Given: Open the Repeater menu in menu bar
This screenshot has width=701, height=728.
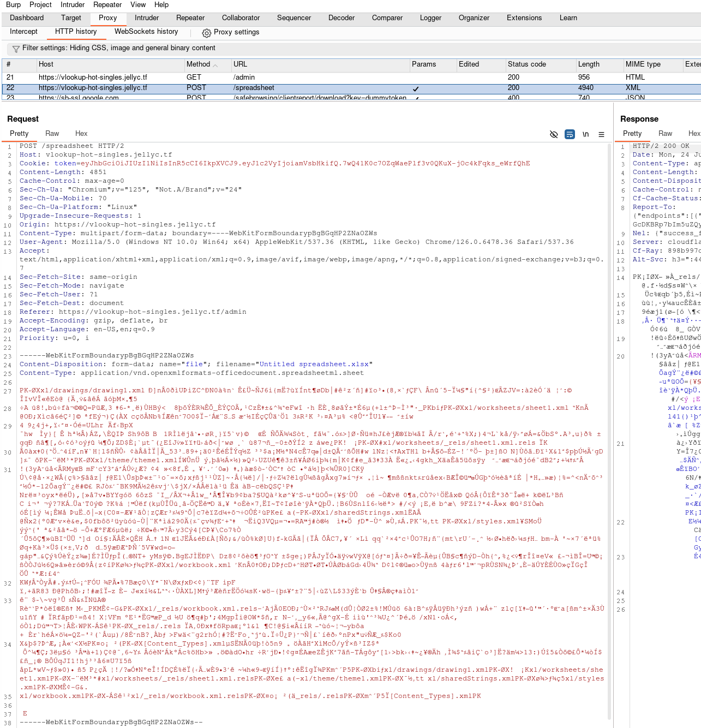Looking at the screenshot, I should click(x=107, y=4).
